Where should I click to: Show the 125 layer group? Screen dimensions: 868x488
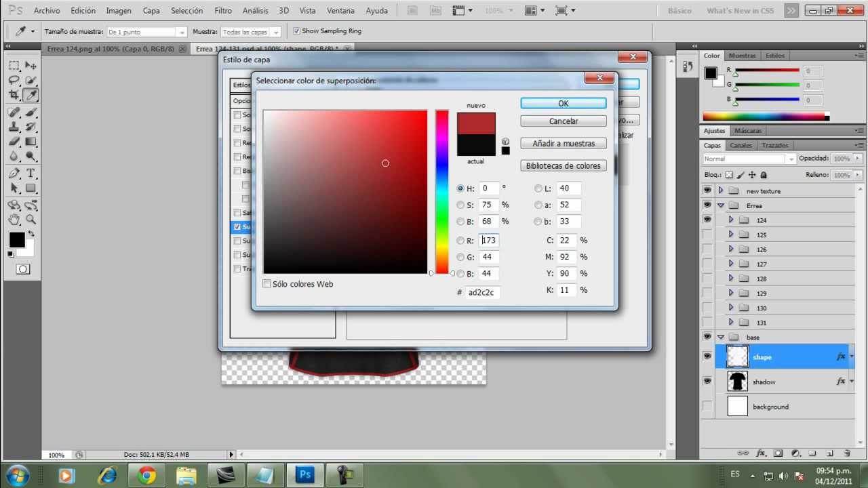(x=707, y=235)
